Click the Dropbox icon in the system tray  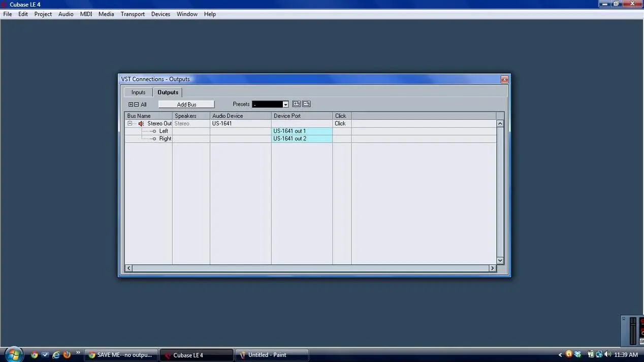[577, 354]
